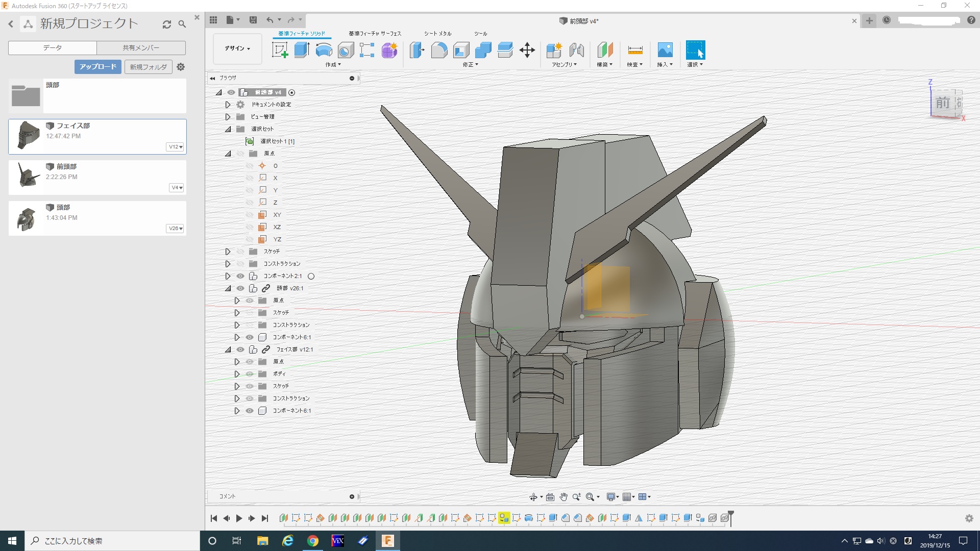Switch to the シートメタル tab
The image size is (980, 551).
(437, 34)
